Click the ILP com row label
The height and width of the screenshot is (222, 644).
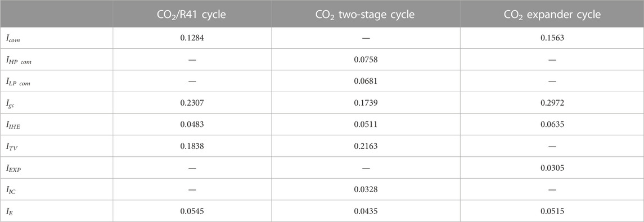pyautogui.click(x=18, y=81)
